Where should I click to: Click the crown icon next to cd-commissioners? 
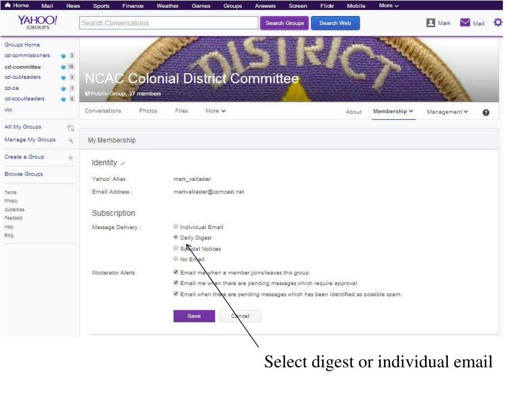63,56
